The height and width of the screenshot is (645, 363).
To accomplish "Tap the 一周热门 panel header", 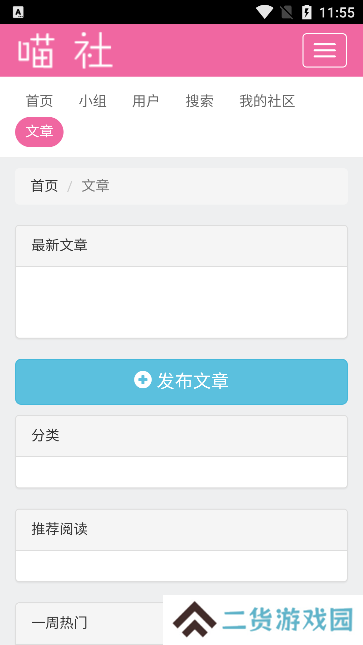I will [x=90, y=624].
